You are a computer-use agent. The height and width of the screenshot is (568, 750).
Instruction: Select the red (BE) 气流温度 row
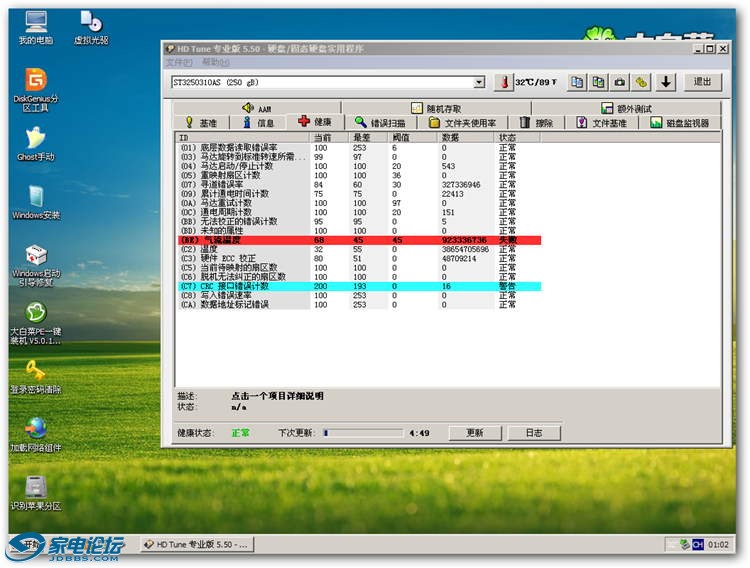point(359,240)
